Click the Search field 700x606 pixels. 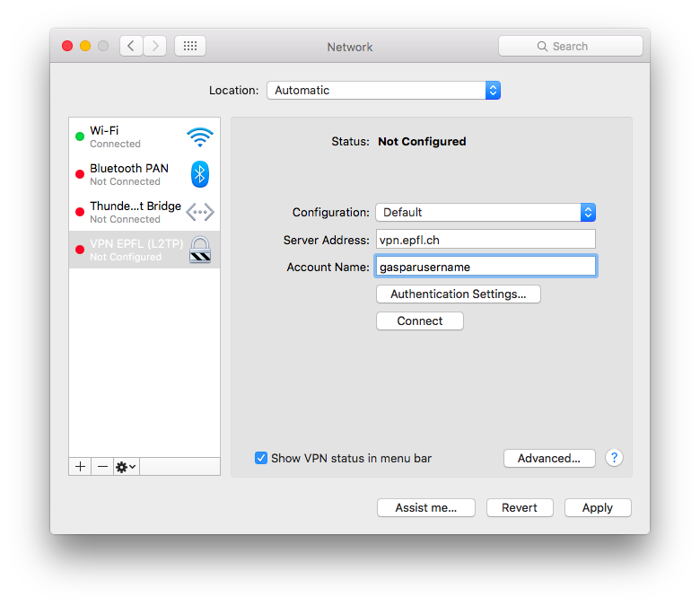click(571, 46)
